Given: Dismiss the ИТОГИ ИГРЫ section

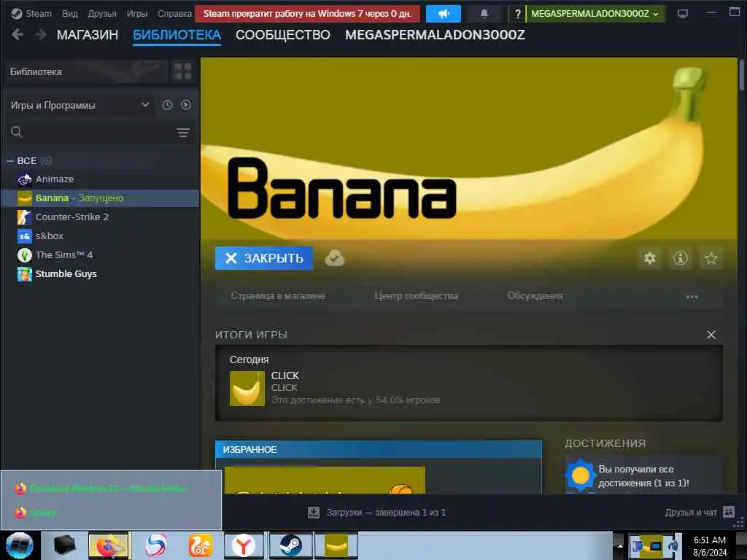Looking at the screenshot, I should click(x=711, y=335).
